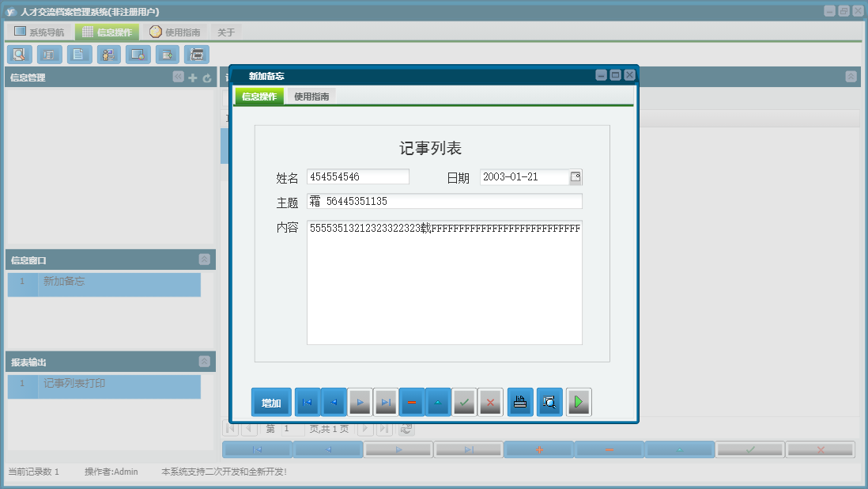868x489 pixels.
Task: Maximize the 新加备忘 dialog
Action: tap(615, 74)
